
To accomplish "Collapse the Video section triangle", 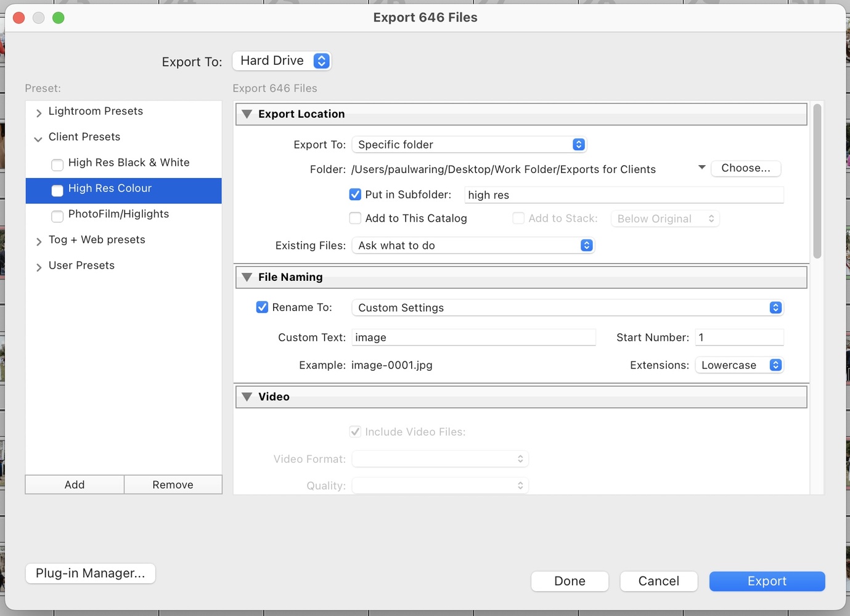I will tap(247, 397).
